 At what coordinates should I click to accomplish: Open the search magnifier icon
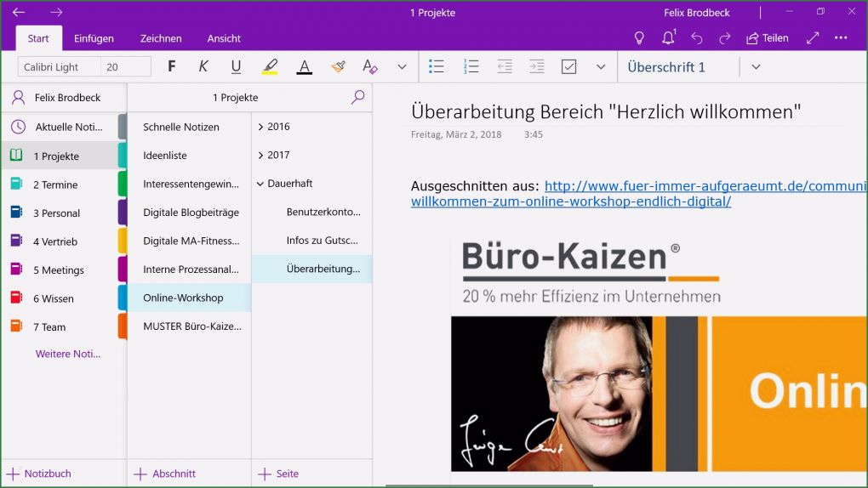click(357, 97)
